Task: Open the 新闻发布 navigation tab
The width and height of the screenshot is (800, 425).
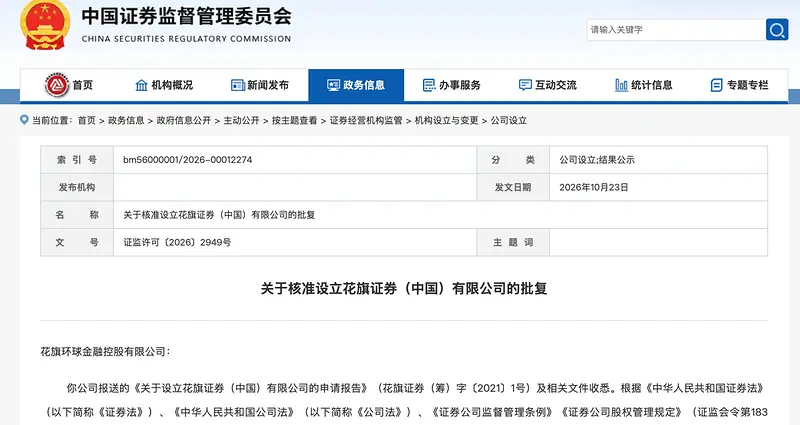Action: (260, 85)
